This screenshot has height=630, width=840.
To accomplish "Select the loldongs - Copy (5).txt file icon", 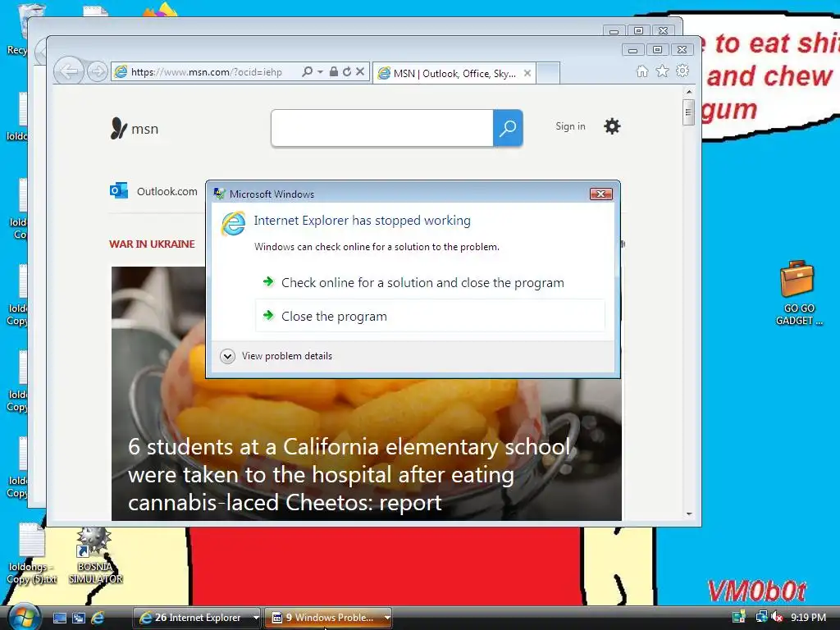I will pos(32,554).
